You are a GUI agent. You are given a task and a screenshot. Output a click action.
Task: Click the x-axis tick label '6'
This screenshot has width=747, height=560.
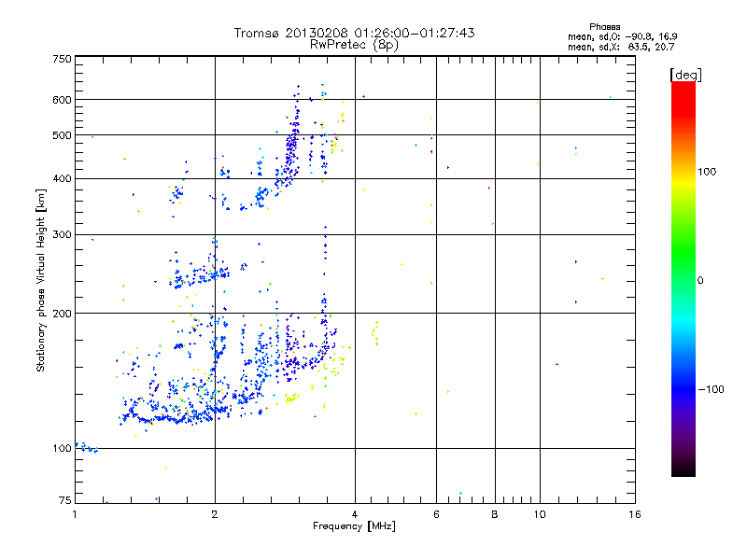click(x=436, y=514)
